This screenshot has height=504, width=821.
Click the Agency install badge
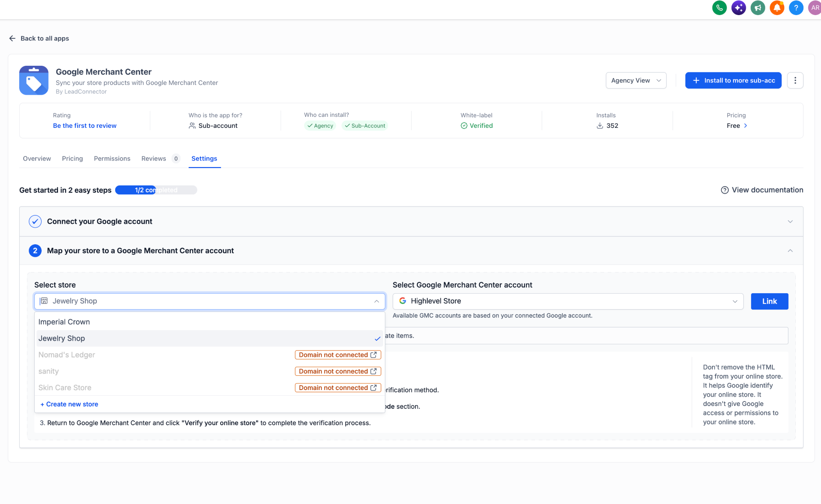[x=320, y=126]
